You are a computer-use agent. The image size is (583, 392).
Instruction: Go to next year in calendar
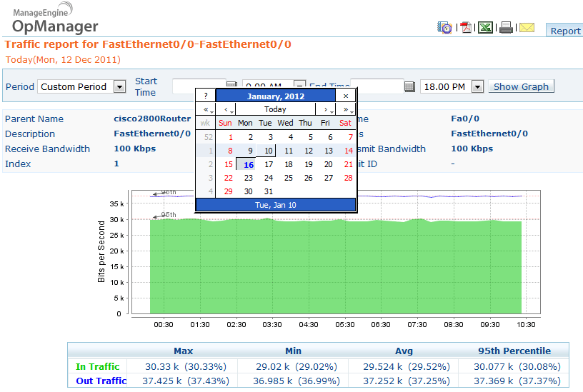(346, 109)
